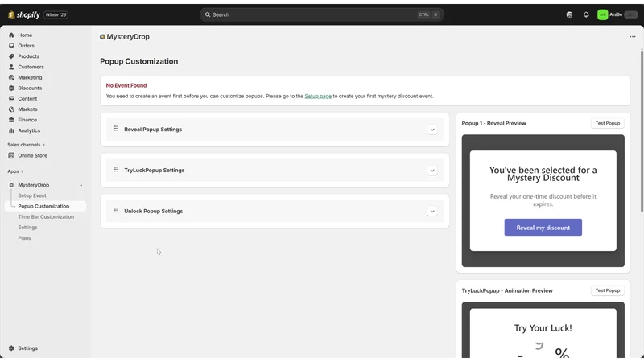Click Test Popup for the Reveal Preview
The width and height of the screenshot is (644, 362).
(608, 123)
